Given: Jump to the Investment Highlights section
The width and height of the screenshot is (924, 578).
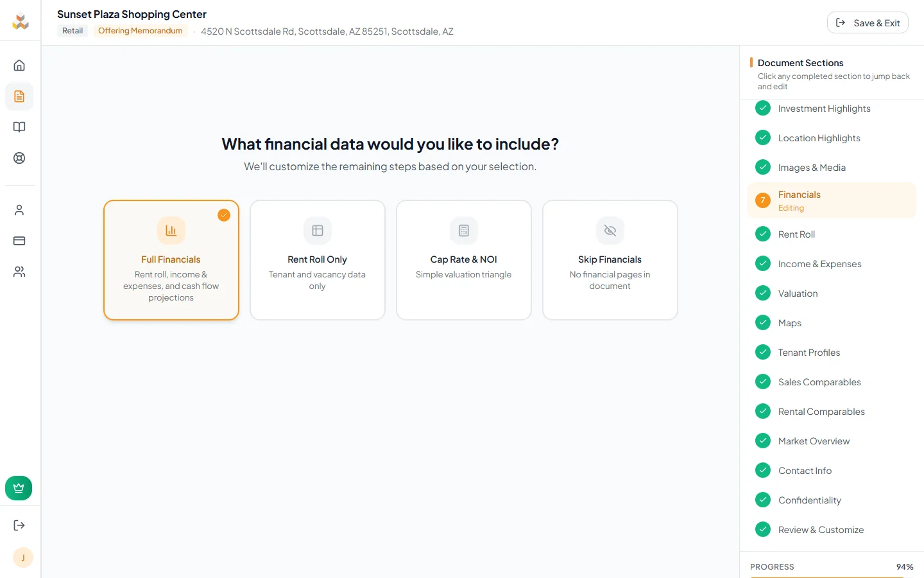Looking at the screenshot, I should click(x=824, y=109).
